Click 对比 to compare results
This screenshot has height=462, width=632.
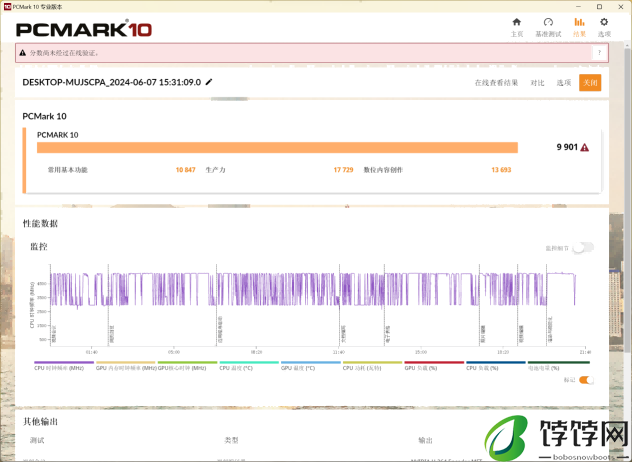pyautogui.click(x=537, y=83)
